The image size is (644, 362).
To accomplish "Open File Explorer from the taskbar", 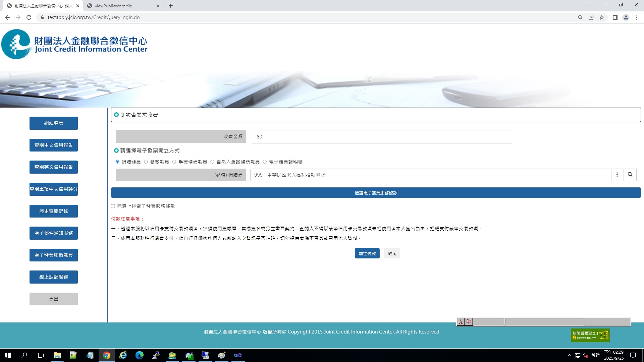I will pos(57,355).
